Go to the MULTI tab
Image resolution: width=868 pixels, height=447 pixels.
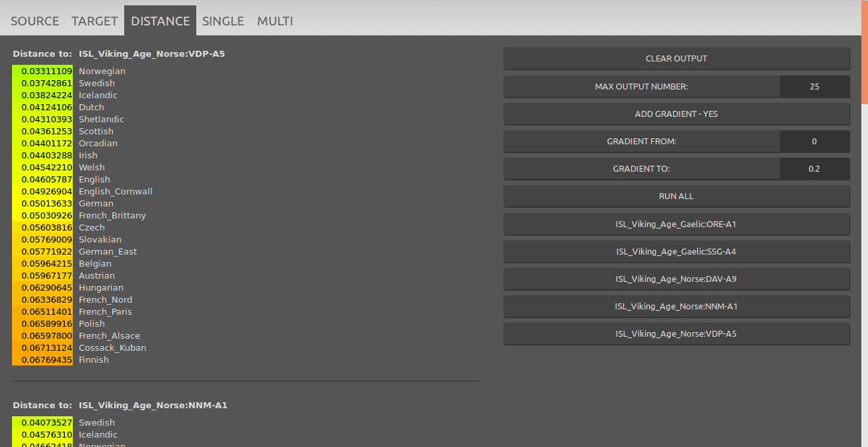click(275, 21)
